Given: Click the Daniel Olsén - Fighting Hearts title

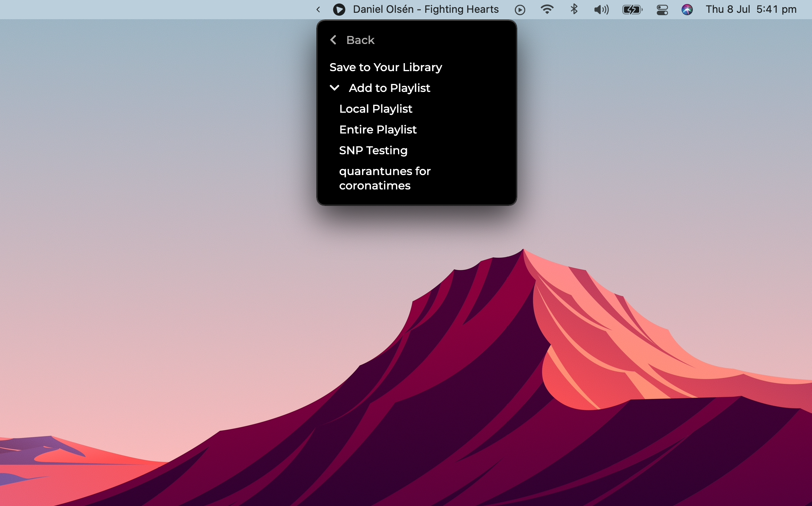Looking at the screenshot, I should coord(426,10).
